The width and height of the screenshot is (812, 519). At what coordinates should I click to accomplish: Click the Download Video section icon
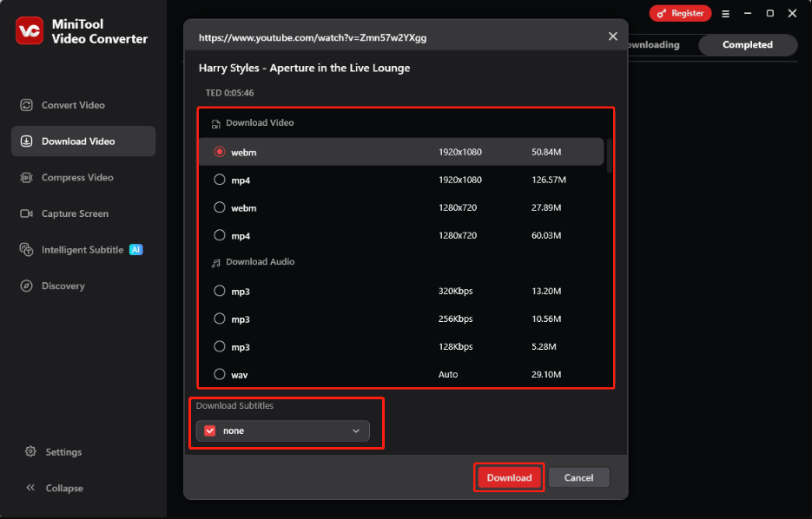[215, 123]
